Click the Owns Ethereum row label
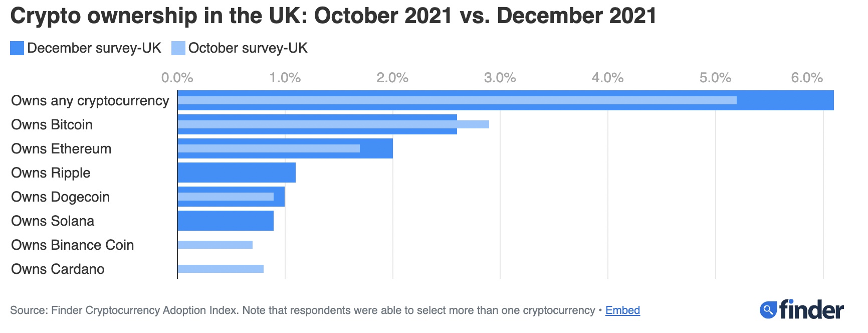868x333 pixels. [61, 149]
